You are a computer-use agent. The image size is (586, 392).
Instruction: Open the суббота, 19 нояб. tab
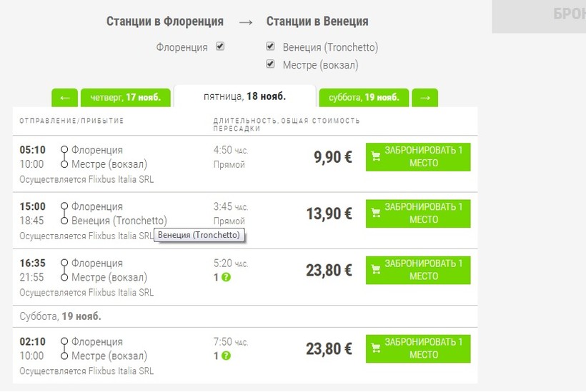[364, 98]
